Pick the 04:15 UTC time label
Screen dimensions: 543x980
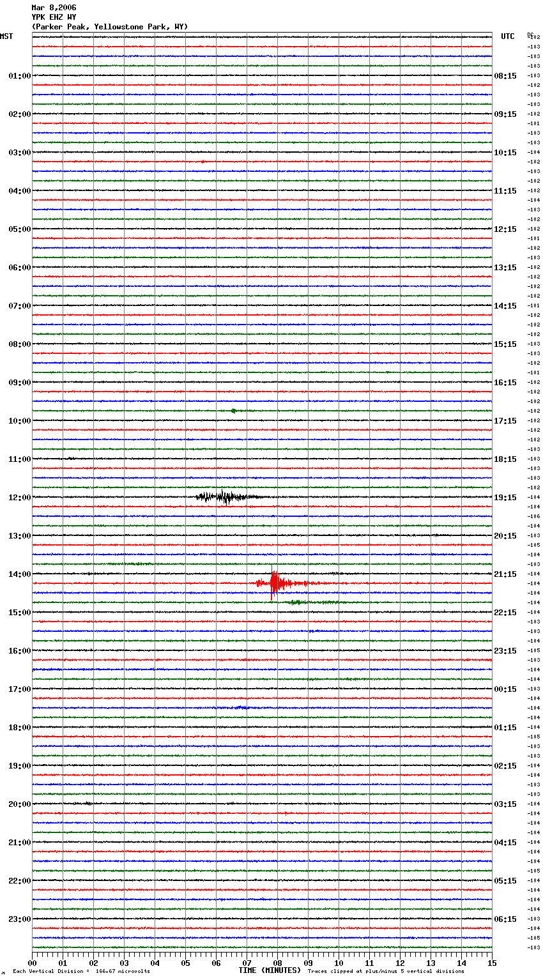(x=505, y=843)
